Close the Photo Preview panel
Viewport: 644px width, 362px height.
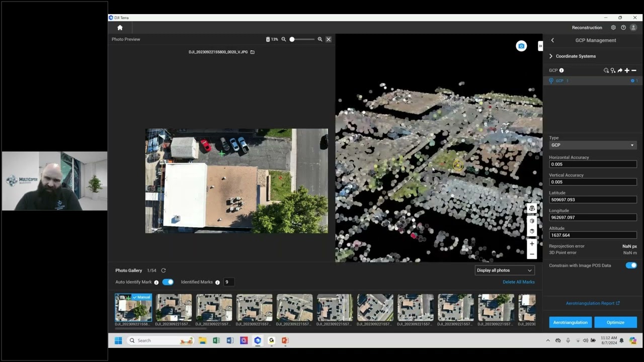329,39
